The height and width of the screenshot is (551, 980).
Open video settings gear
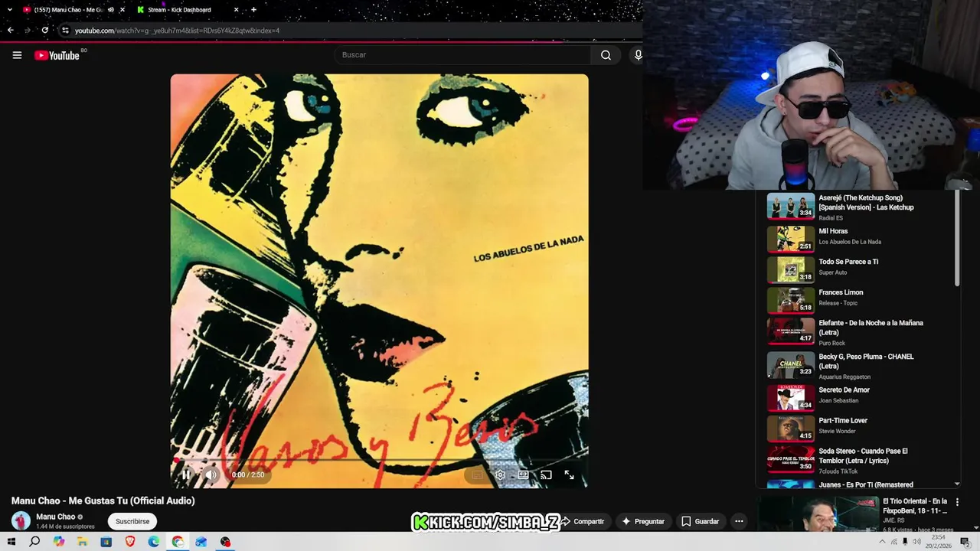coord(500,474)
